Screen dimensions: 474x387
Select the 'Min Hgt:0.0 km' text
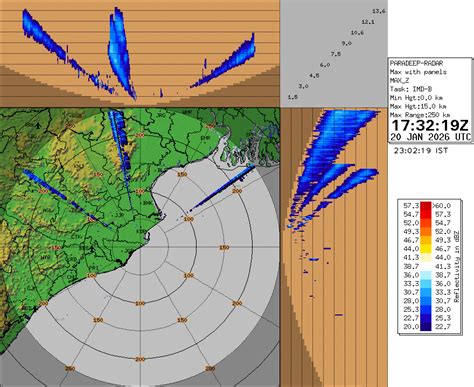[x=416, y=98]
